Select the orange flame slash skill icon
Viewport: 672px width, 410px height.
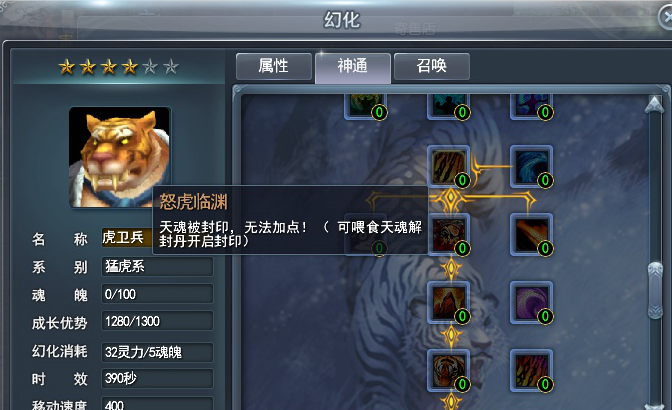pos(531,234)
